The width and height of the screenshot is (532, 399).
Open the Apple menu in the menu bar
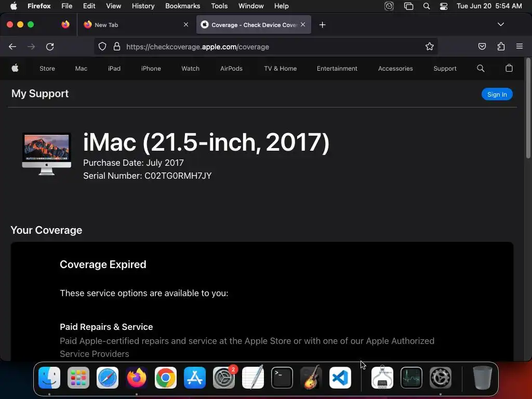coord(14,6)
